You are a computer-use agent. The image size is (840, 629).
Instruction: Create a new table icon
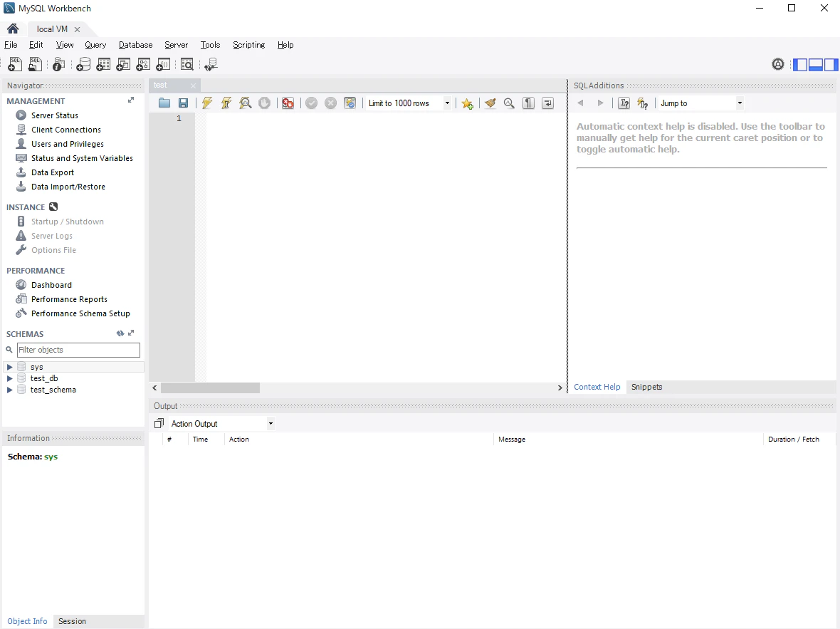click(x=103, y=64)
